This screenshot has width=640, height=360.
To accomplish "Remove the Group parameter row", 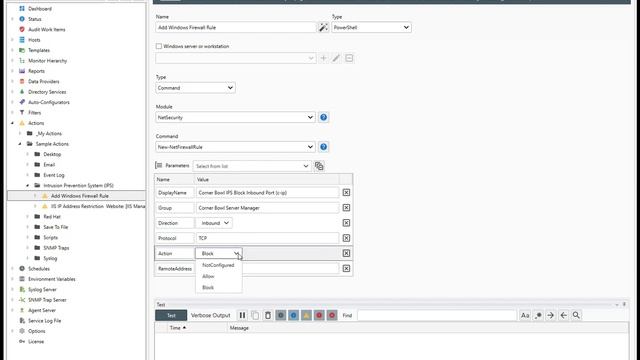I will pos(346,208).
